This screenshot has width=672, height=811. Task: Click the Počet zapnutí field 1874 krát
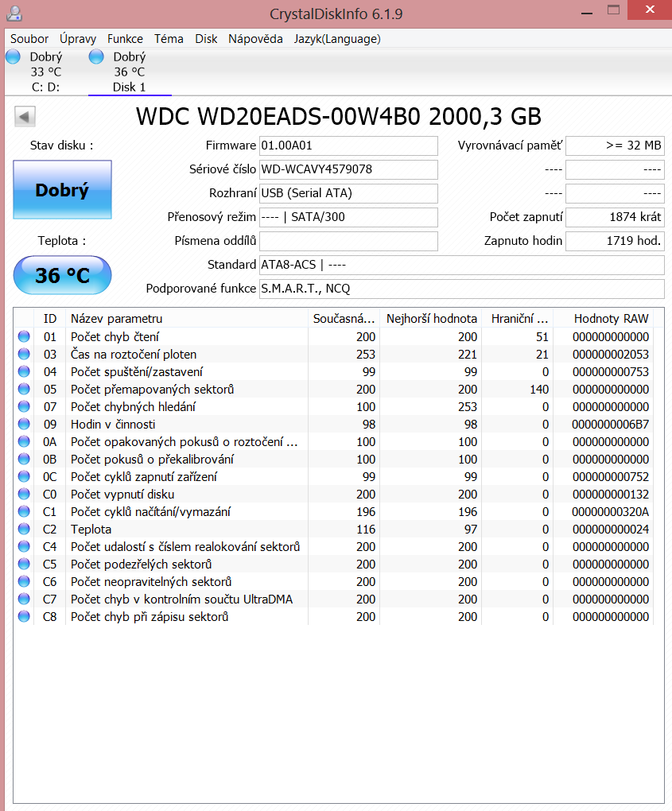tap(615, 217)
